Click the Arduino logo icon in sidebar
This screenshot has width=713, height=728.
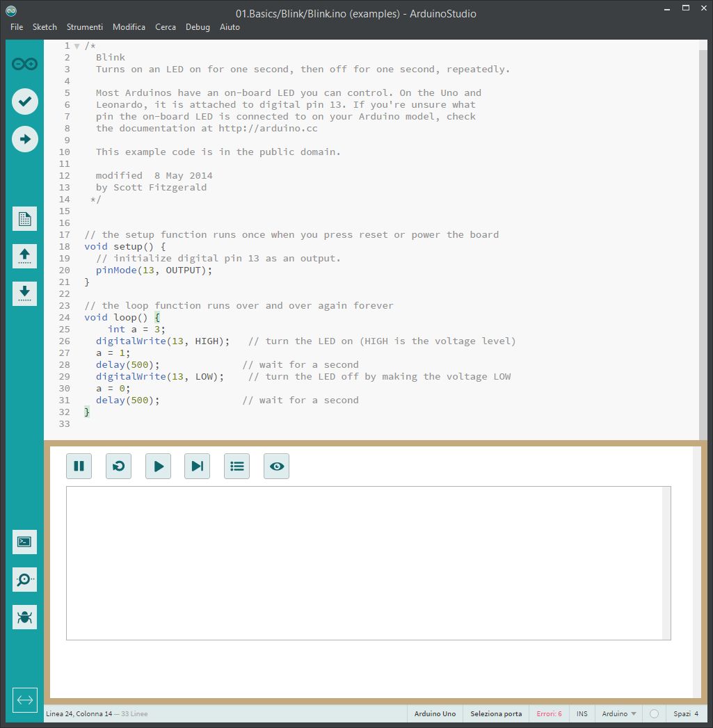pos(24,63)
